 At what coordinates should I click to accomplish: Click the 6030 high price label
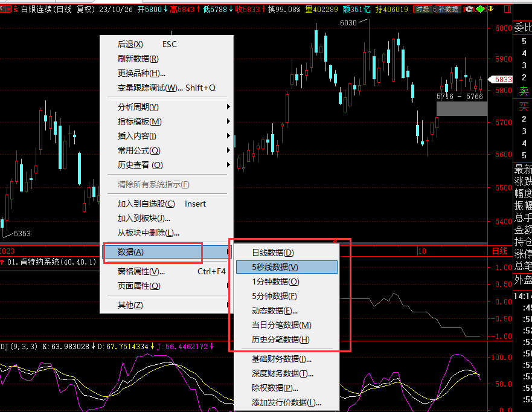coord(348,23)
